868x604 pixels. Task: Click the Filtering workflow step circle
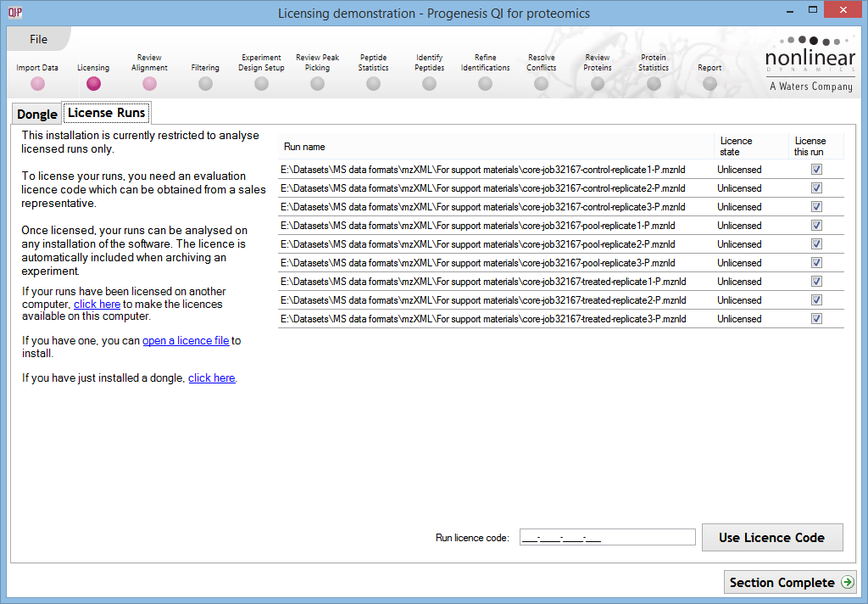point(205,84)
